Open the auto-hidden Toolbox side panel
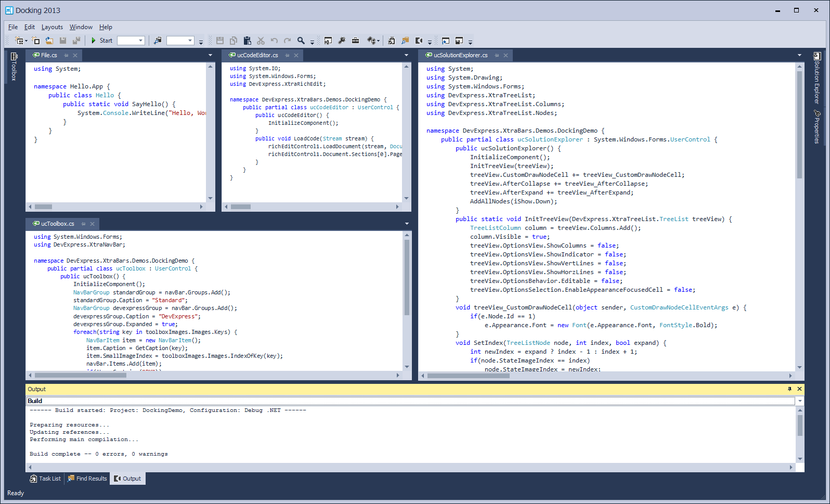Viewport: 830px width, 504px height. [x=14, y=67]
